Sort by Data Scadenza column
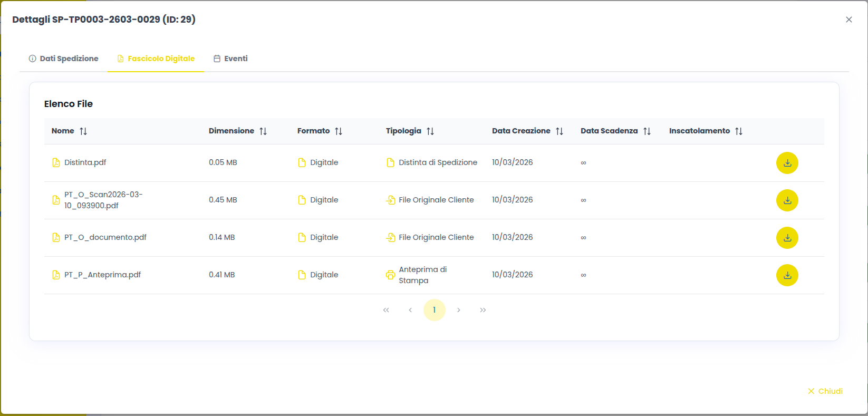 coord(647,131)
